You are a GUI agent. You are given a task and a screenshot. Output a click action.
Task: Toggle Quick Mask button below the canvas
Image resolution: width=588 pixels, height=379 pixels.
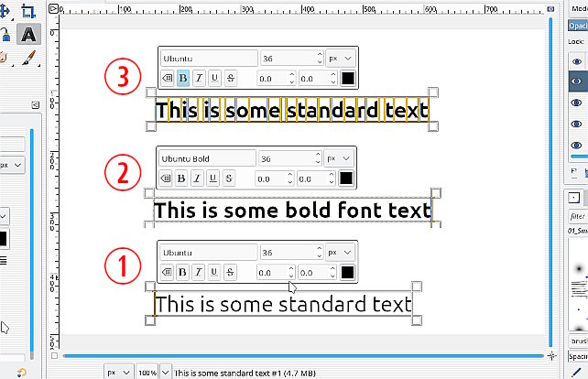(54, 356)
